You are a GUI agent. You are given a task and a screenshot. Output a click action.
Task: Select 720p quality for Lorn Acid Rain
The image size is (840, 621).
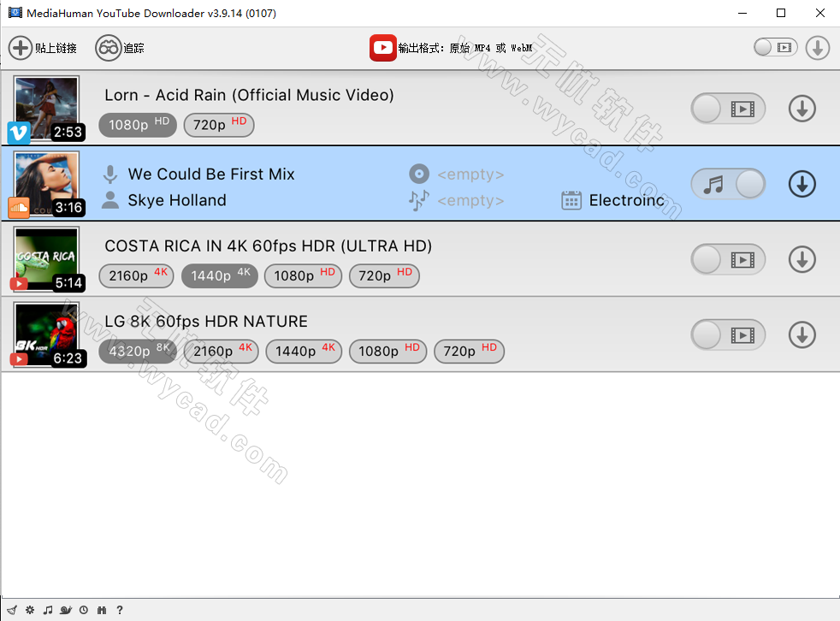pos(219,125)
